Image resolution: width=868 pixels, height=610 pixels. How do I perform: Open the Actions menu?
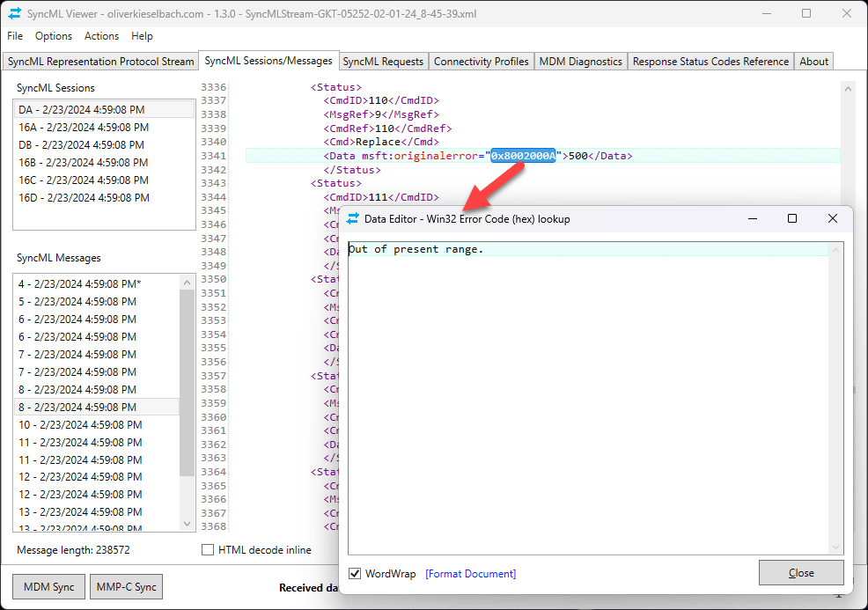click(x=101, y=36)
